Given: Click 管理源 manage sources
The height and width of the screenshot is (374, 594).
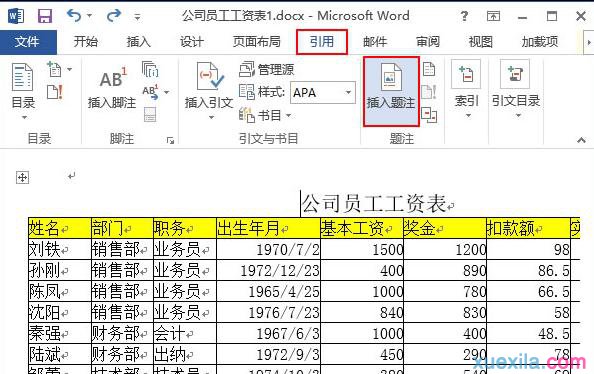Looking at the screenshot, I should coord(267,69).
